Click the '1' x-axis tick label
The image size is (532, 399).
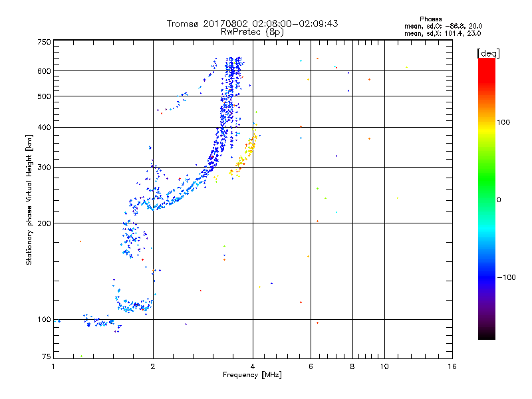tap(53, 366)
